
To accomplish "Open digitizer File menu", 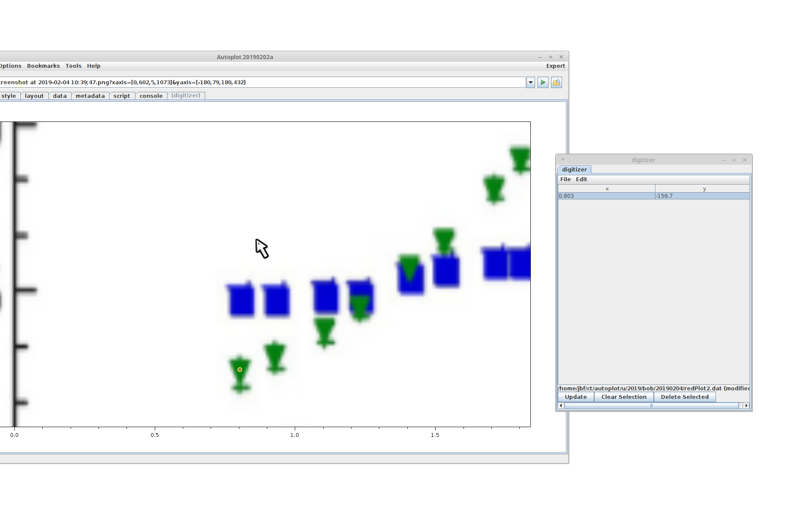I will [565, 179].
